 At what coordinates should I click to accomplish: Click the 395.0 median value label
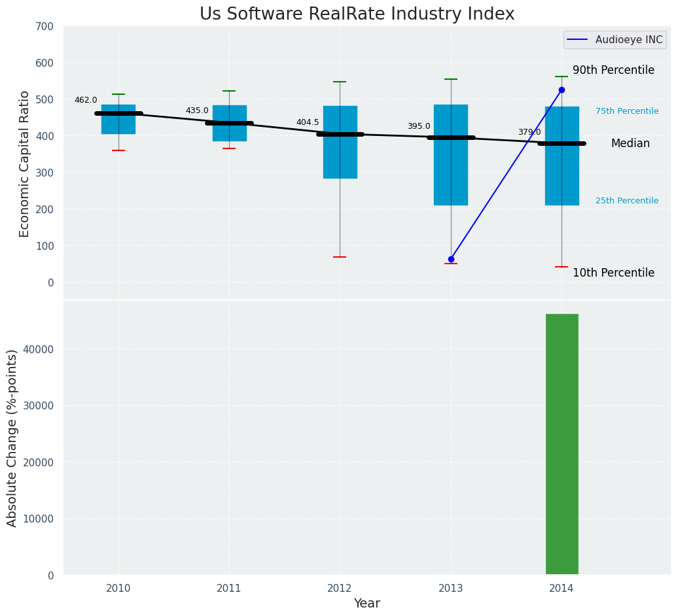pos(419,126)
